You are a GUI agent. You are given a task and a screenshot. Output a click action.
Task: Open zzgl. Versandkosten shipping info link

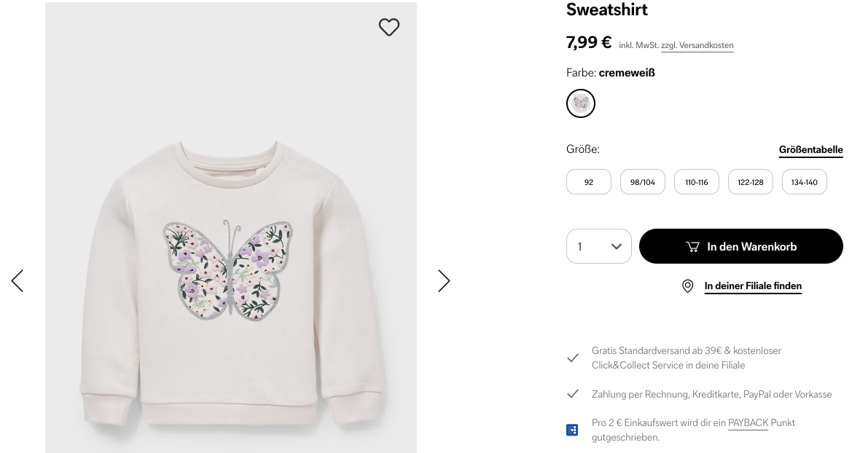point(697,45)
